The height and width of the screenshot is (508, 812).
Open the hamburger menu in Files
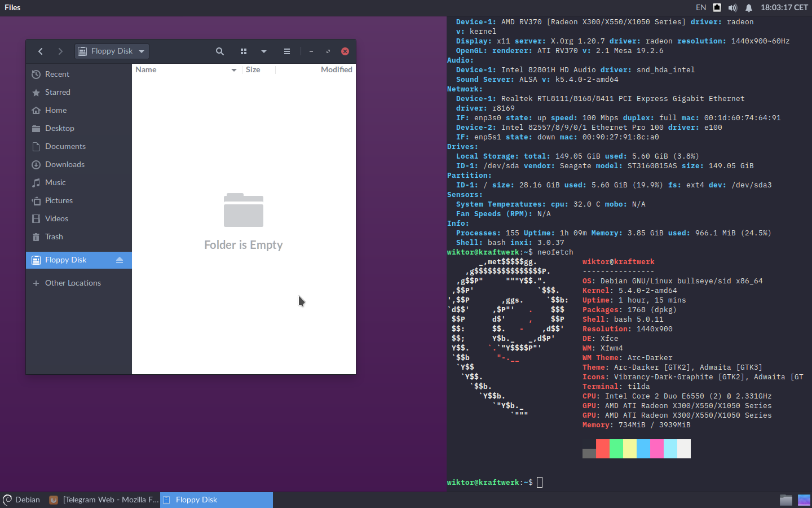[287, 51]
